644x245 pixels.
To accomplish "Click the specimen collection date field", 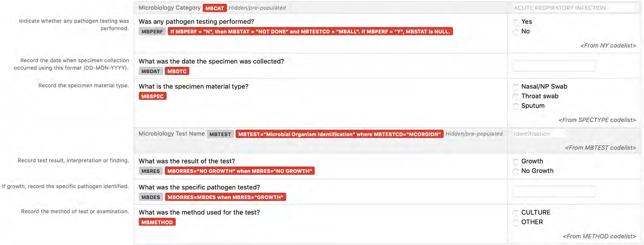I will 554,66.
